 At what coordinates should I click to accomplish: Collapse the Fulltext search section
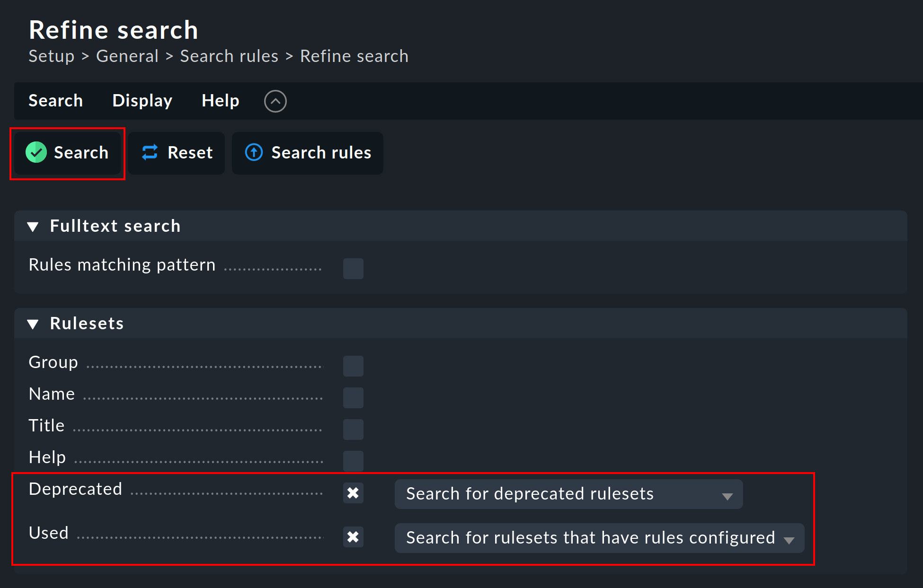click(x=33, y=227)
